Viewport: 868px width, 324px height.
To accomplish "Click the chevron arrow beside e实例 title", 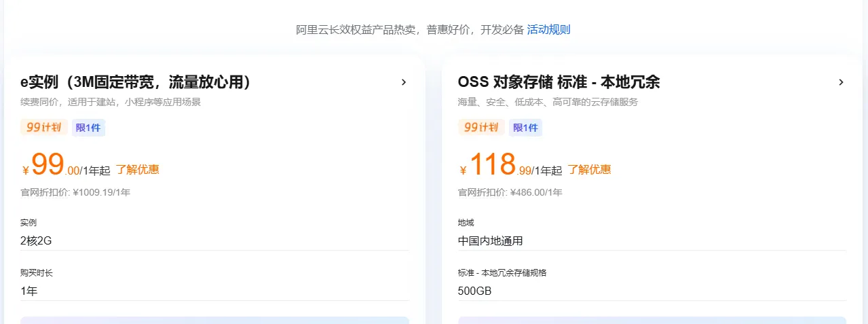I will pyautogui.click(x=404, y=82).
